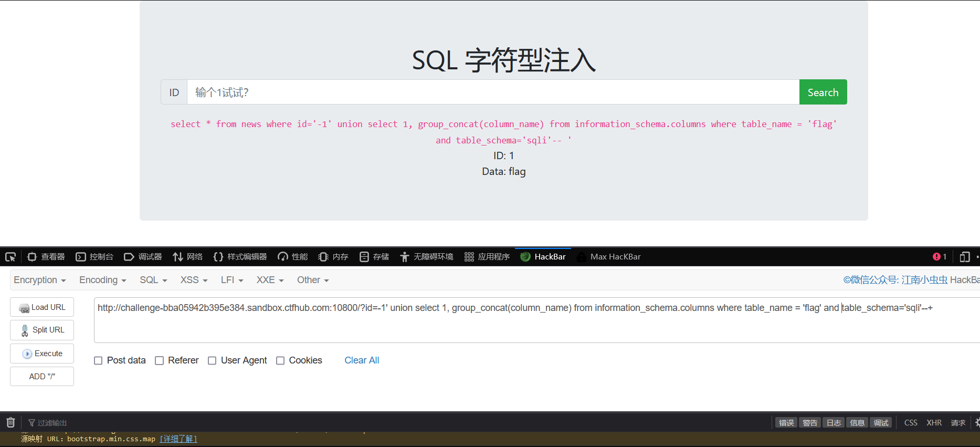Switch to the Max HacKBar tab
Viewport: 980px width, 447px height.
[x=608, y=257]
